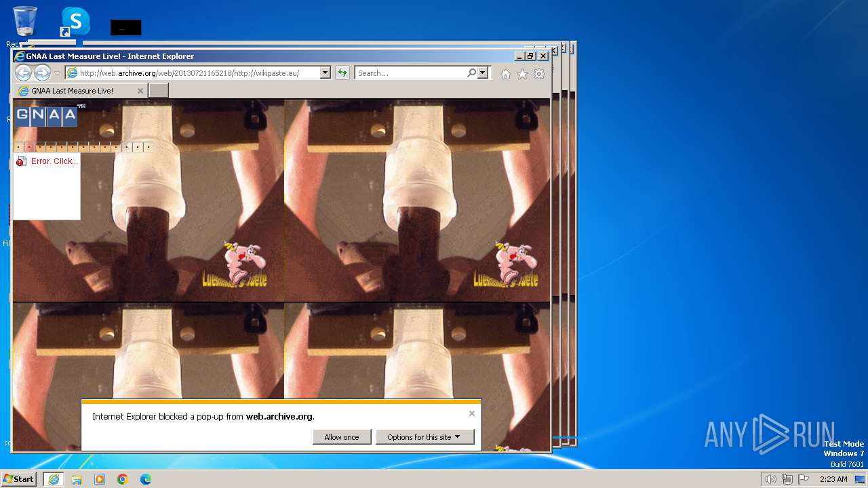This screenshot has height=488, width=868.
Task: Click the Error. Click... message
Action: click(54, 161)
